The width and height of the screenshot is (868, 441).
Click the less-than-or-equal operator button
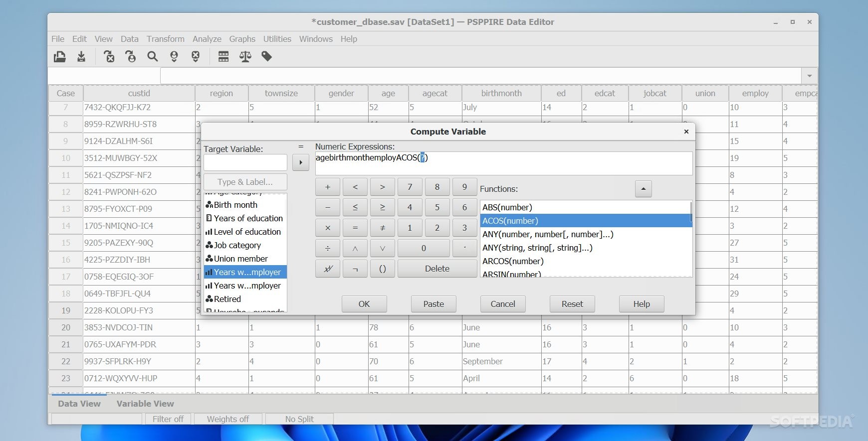coord(355,207)
